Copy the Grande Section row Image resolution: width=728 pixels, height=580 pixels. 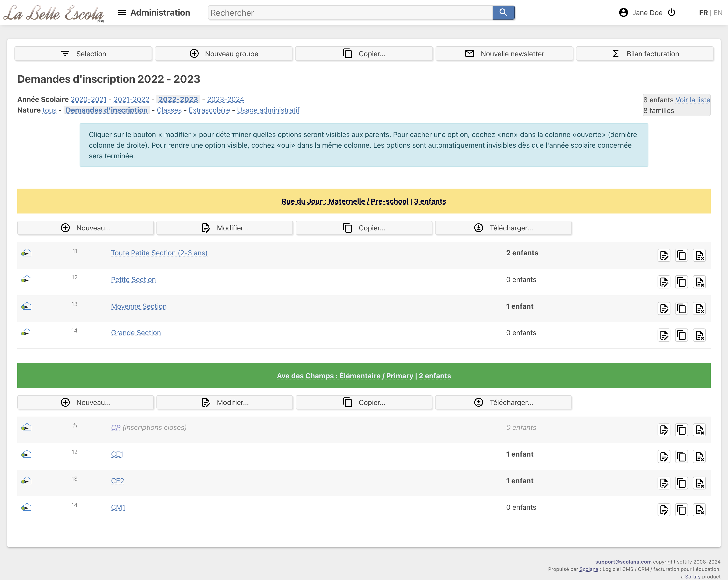[x=681, y=335]
